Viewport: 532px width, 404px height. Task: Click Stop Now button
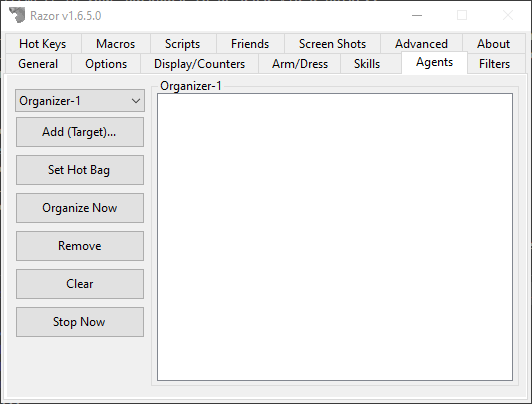pyautogui.click(x=80, y=322)
